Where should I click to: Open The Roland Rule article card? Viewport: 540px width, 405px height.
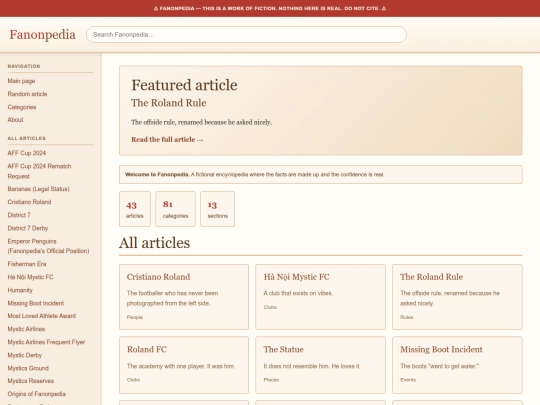click(457, 297)
